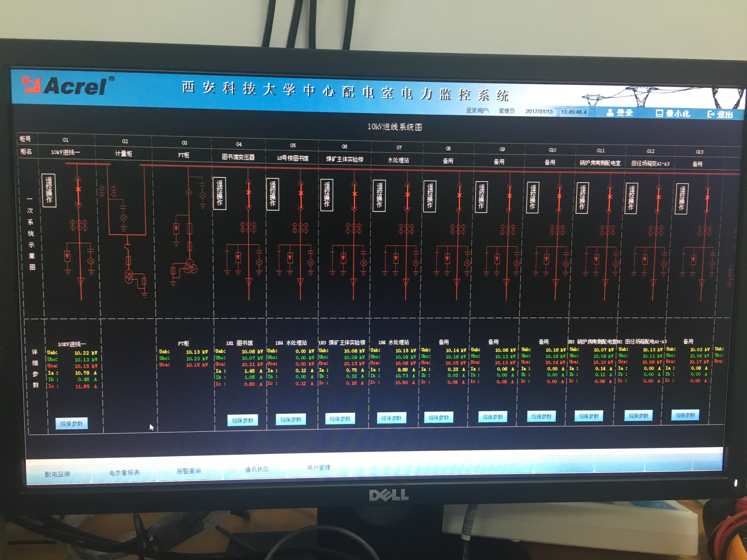Click the PT柜 Ubc value 10.23 kV

(x=197, y=359)
